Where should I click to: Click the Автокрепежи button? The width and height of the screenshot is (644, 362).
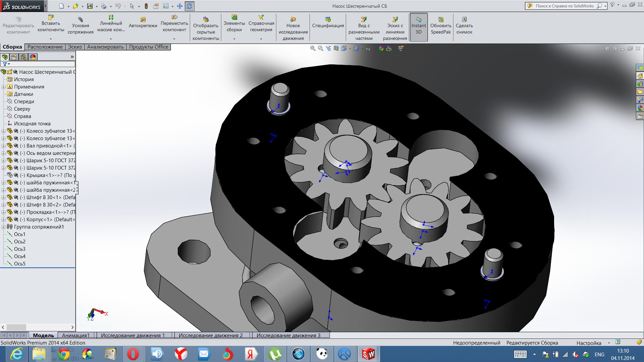(x=143, y=23)
